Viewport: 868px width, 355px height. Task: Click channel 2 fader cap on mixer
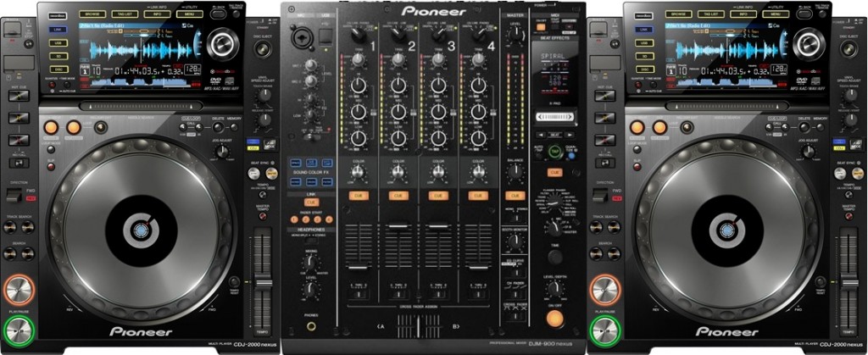[x=398, y=225]
